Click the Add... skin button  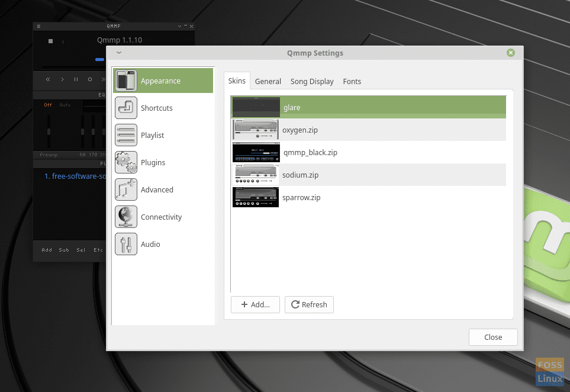[255, 305]
